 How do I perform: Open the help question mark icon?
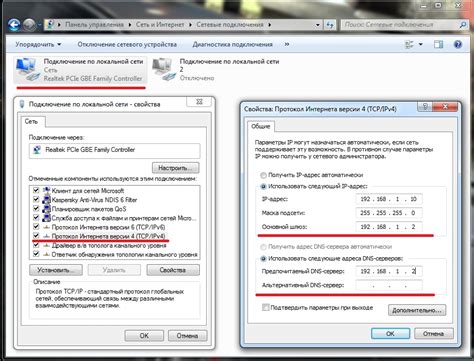(458, 44)
